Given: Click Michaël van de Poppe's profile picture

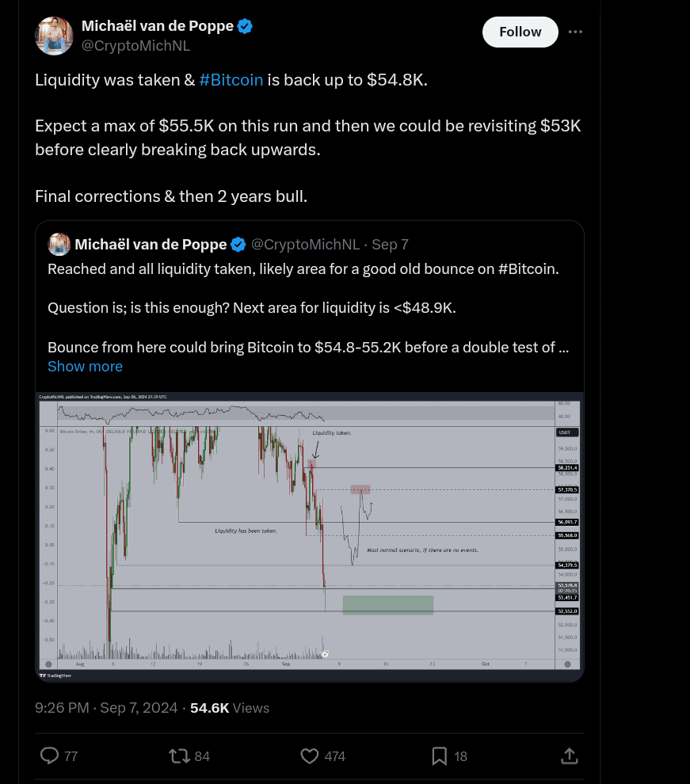Looking at the screenshot, I should [x=54, y=35].
